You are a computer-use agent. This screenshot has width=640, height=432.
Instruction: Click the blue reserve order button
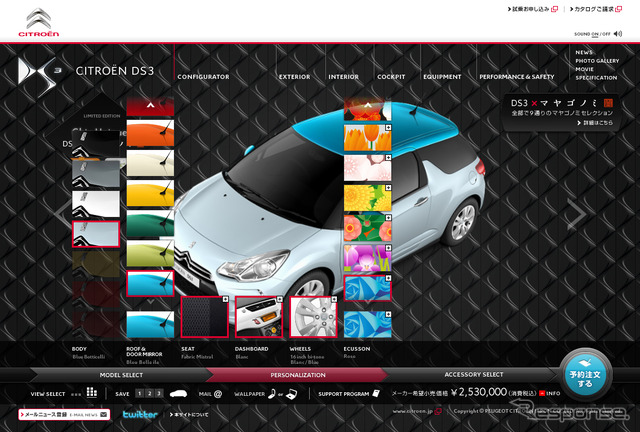[x=585, y=375]
